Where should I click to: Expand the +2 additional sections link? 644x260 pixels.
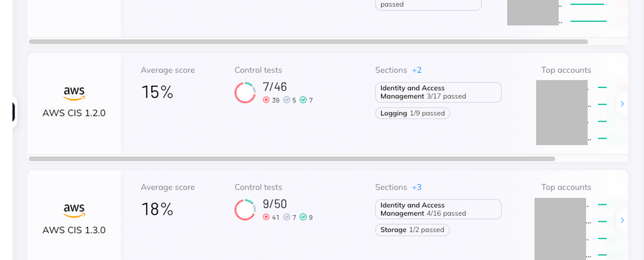[416, 70]
